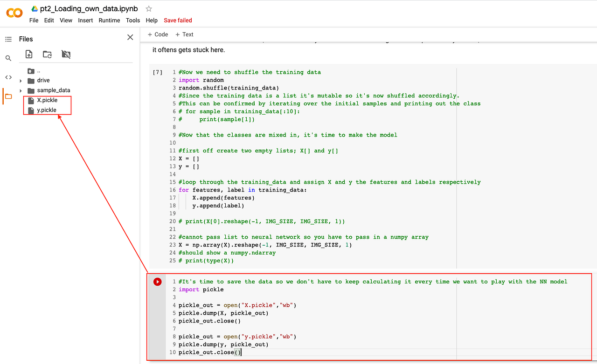The height and width of the screenshot is (364, 597).
Task: Expand the drive folder
Action: pyautogui.click(x=21, y=80)
